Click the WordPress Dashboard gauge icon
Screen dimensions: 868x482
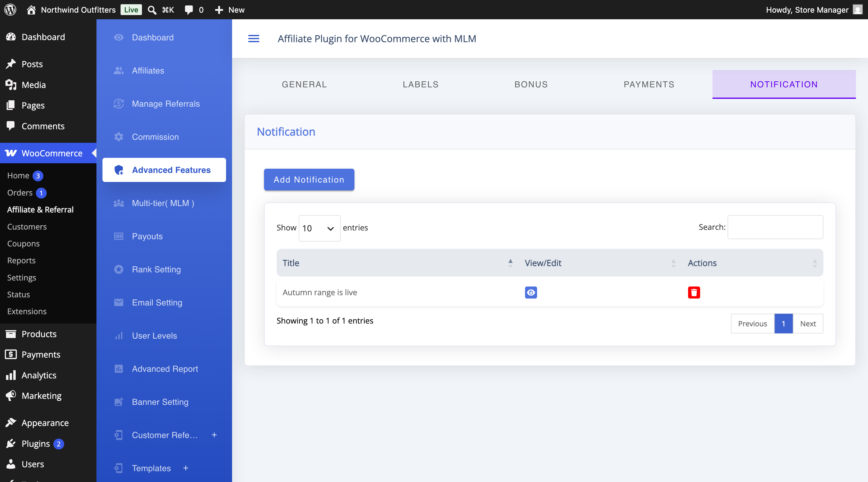click(11, 37)
